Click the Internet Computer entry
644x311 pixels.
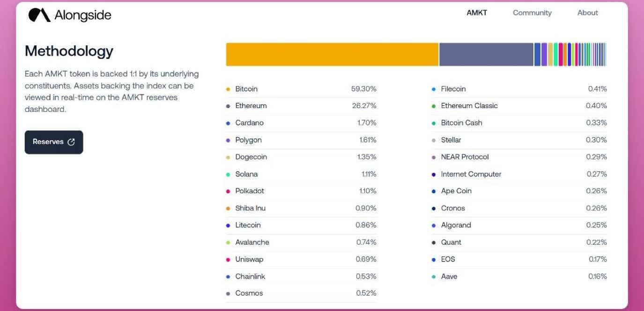pos(471,174)
